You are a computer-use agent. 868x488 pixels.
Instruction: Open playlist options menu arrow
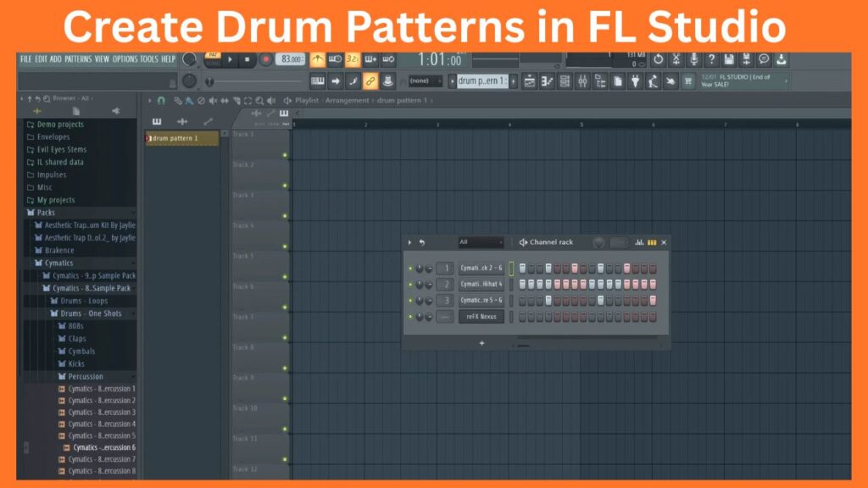pyautogui.click(x=149, y=101)
